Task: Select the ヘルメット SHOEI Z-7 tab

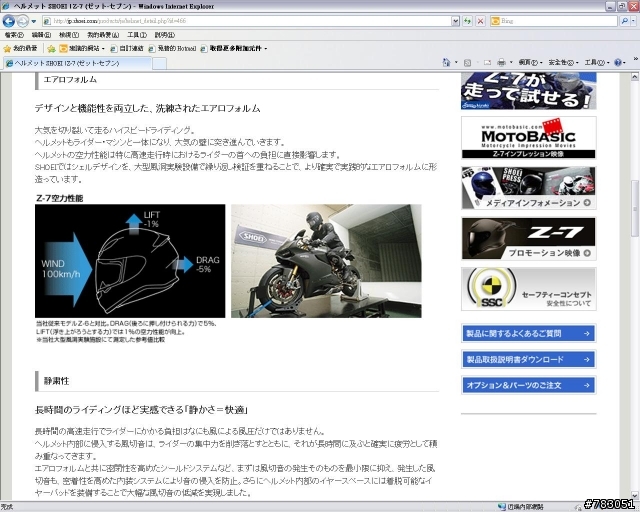Action: (78, 63)
